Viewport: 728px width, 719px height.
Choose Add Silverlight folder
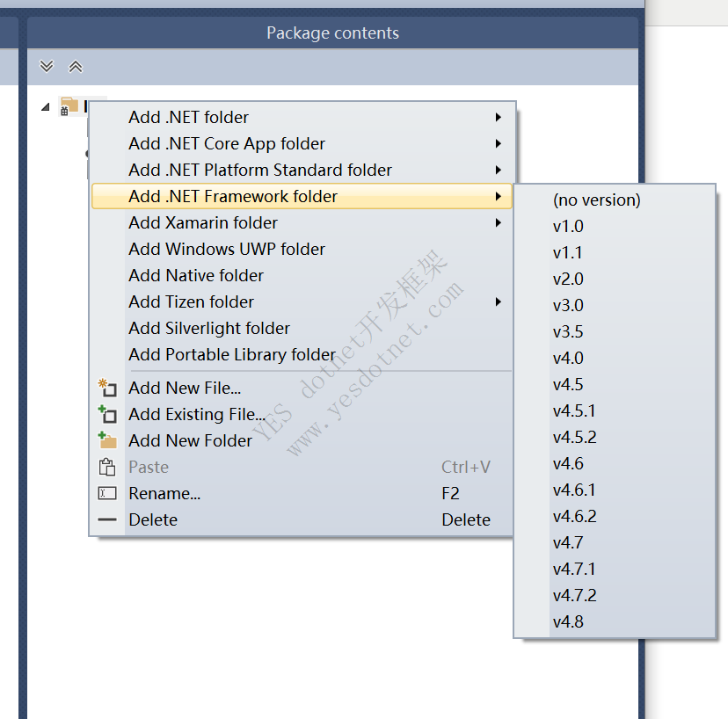point(302,329)
